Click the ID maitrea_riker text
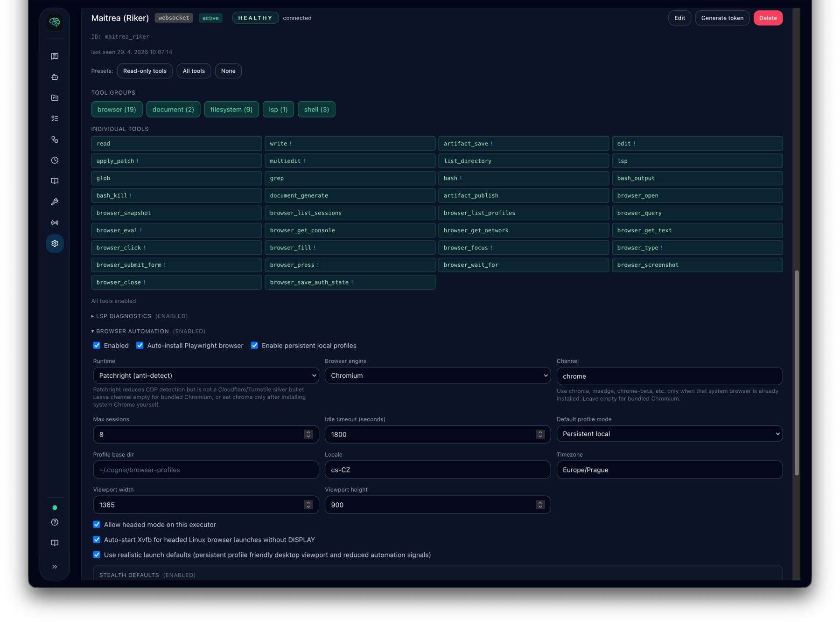This screenshot has height=625, width=840. tap(120, 36)
